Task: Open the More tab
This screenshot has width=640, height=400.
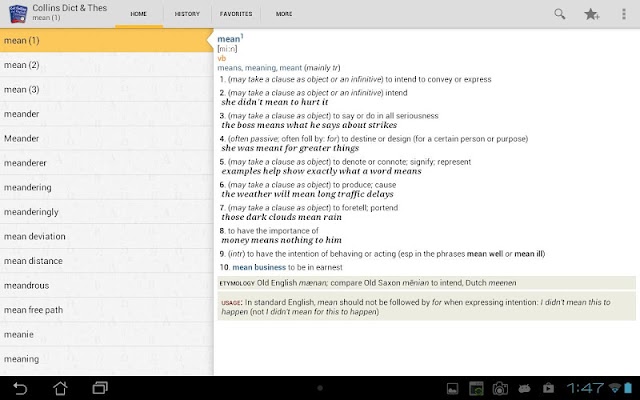Action: coord(284,14)
